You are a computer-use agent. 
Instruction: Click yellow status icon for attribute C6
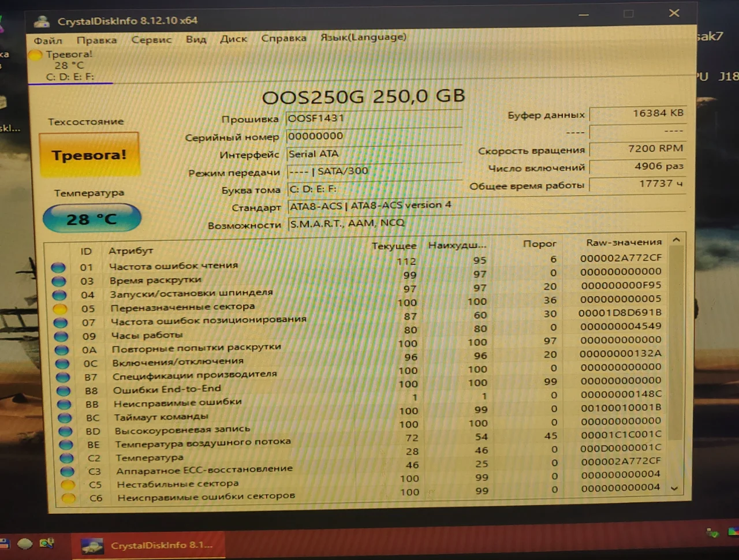click(69, 498)
